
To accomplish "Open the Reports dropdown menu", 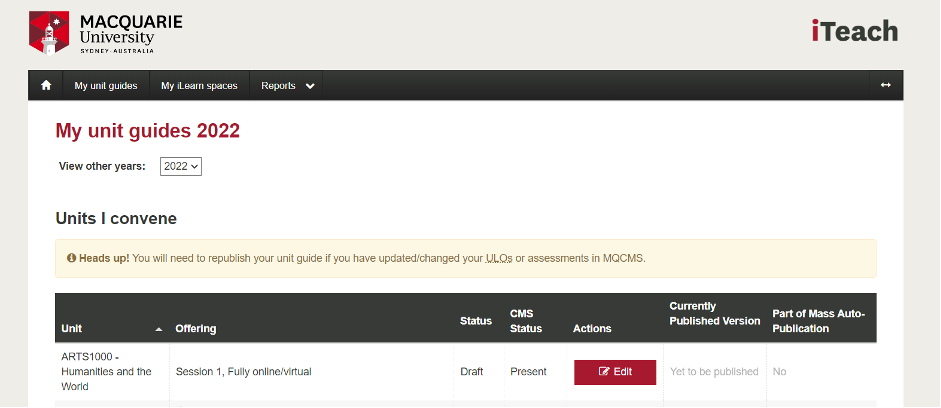I will point(287,86).
